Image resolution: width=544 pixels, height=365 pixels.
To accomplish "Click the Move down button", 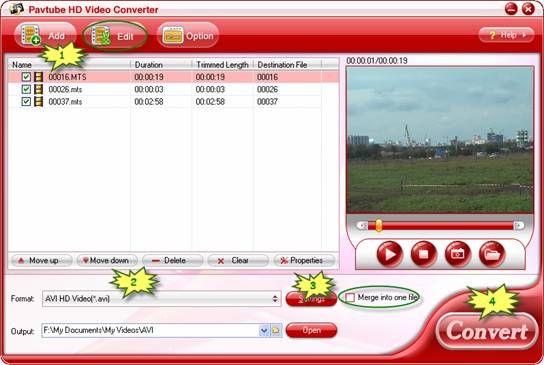I will [107, 261].
